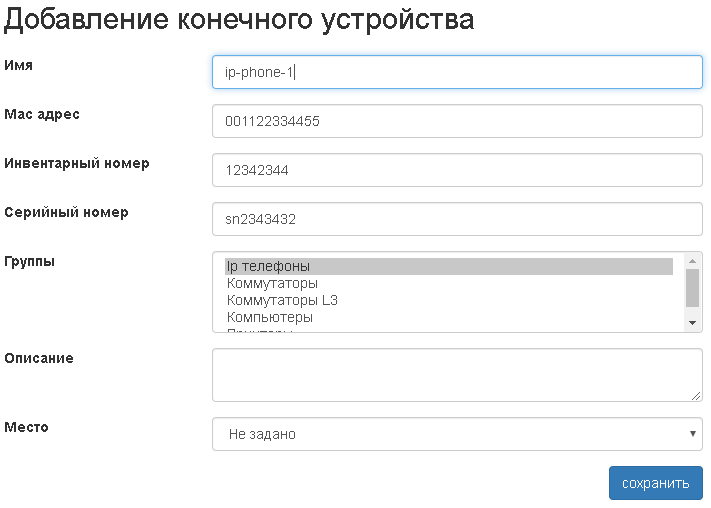Open the Место dropdown showing Не задано
The image size is (711, 508).
coord(457,434)
